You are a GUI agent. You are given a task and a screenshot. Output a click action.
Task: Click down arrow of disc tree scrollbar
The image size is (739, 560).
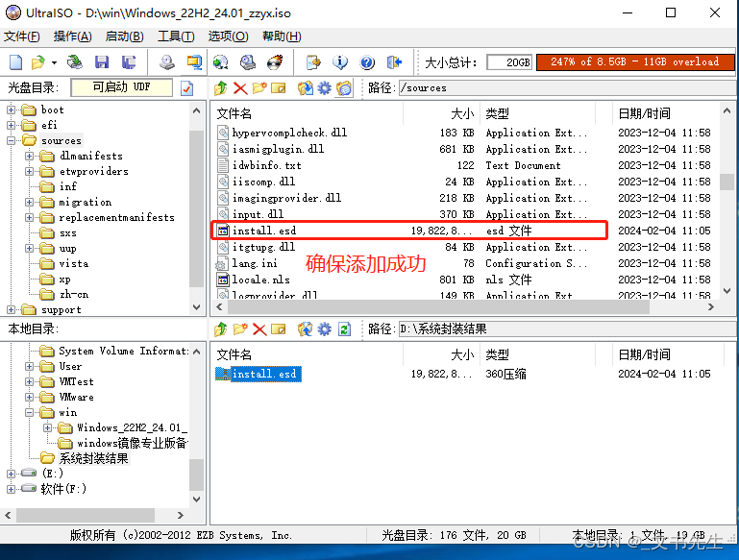pyautogui.click(x=197, y=307)
